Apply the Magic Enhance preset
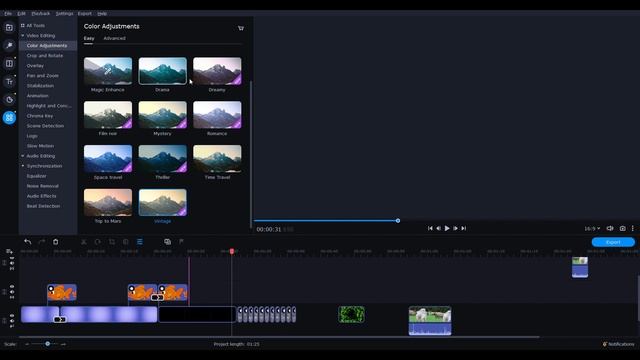Screen dimensions: 640x360 tap(108, 71)
